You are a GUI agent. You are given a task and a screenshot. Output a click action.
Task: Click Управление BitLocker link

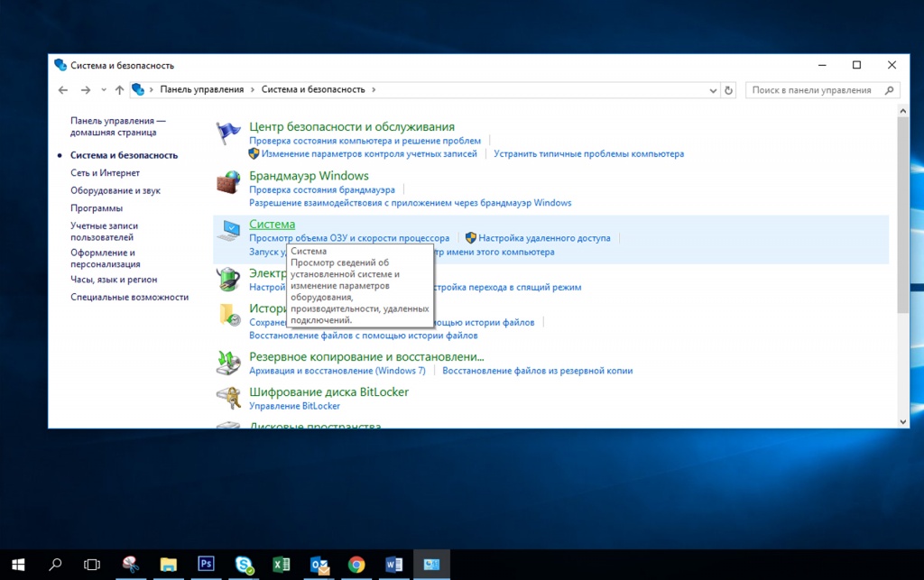pyautogui.click(x=295, y=406)
